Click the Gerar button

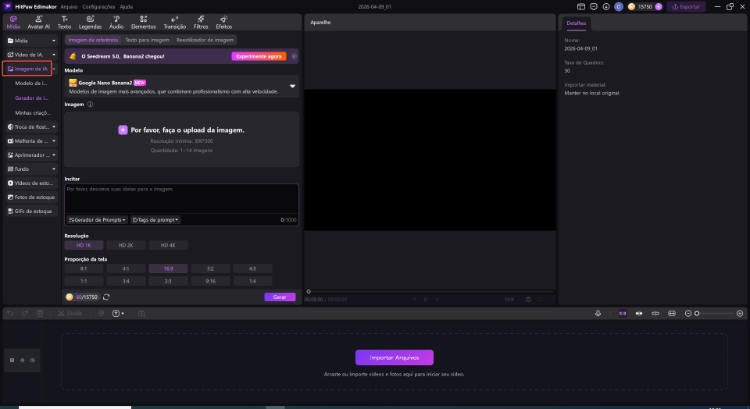[x=280, y=297]
